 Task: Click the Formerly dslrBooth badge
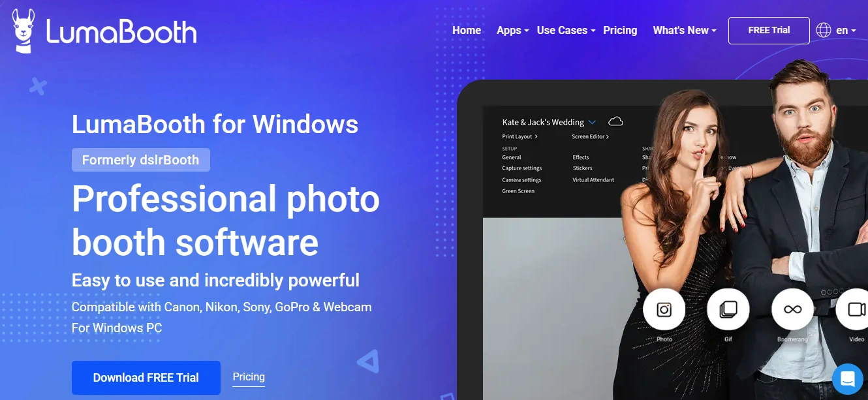click(x=141, y=160)
